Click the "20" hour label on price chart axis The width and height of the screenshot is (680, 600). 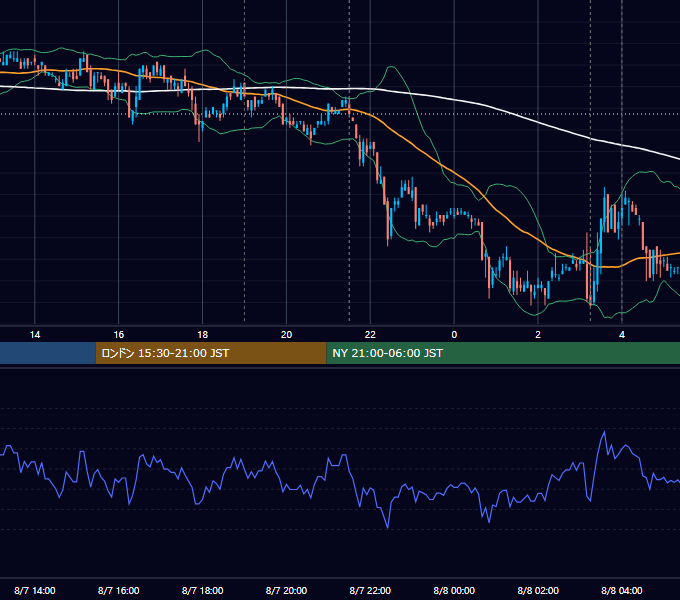coord(286,335)
